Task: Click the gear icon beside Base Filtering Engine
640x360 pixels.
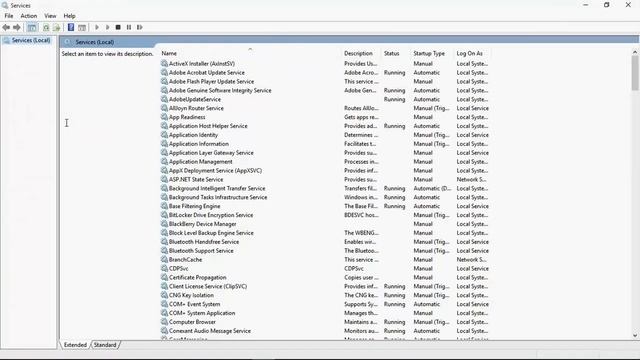Action: point(164,206)
